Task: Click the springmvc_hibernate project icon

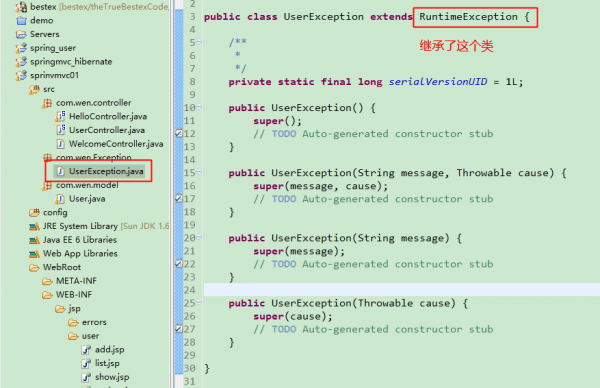Action: coord(21,62)
